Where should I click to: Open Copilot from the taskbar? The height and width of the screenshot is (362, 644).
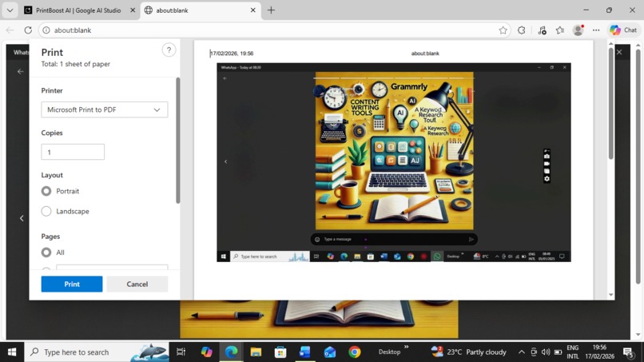pyautogui.click(x=207, y=352)
